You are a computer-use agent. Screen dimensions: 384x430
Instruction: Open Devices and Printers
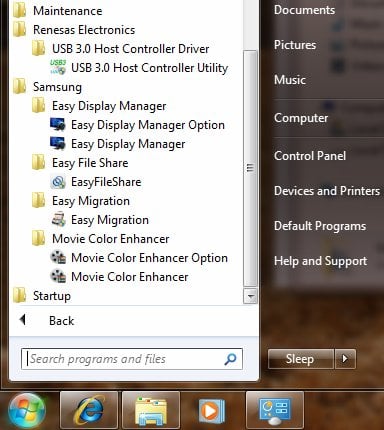coord(327,191)
